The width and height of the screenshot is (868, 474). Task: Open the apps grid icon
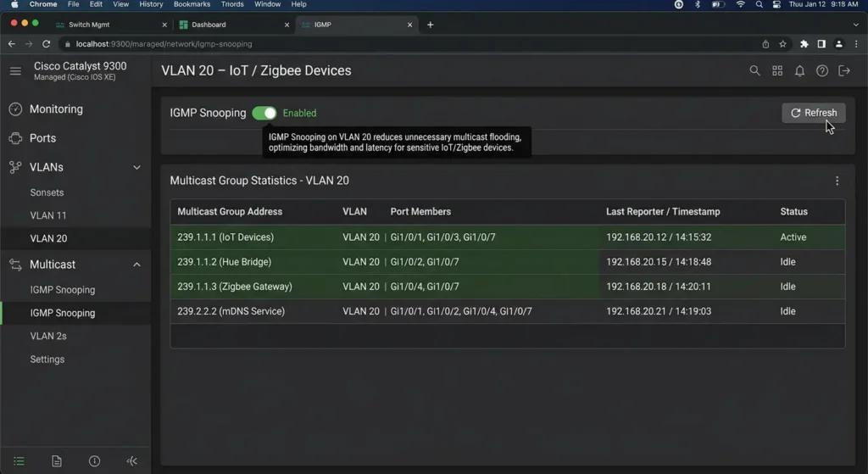tap(777, 71)
